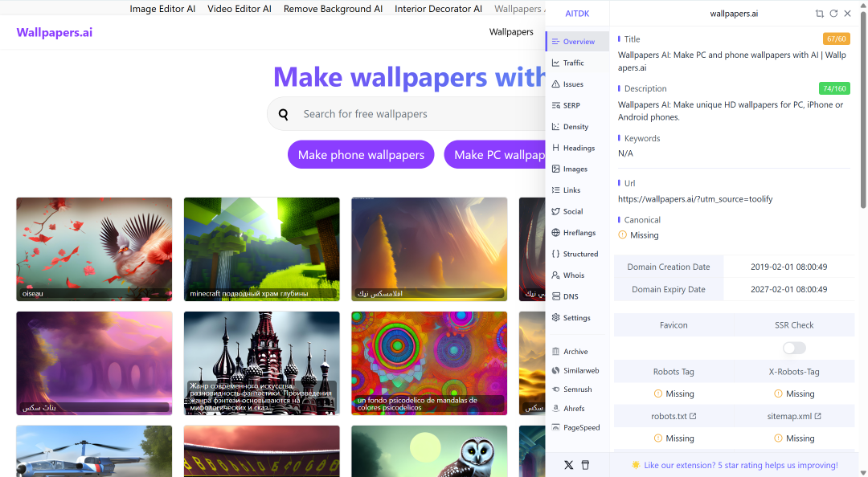Screen dimensions: 868x477
Task: Click the Archive icon
Action: click(x=556, y=352)
